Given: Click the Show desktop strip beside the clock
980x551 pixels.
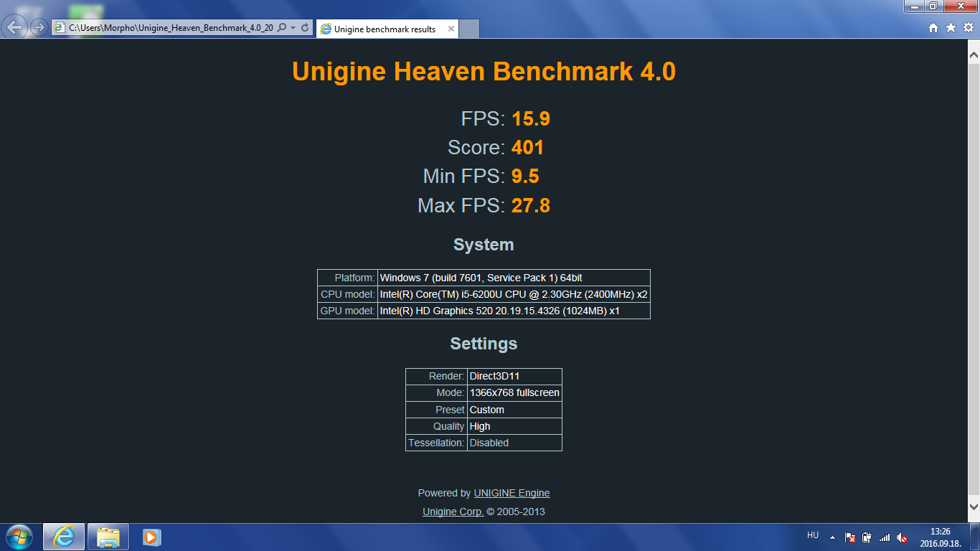Looking at the screenshot, I should (975, 537).
